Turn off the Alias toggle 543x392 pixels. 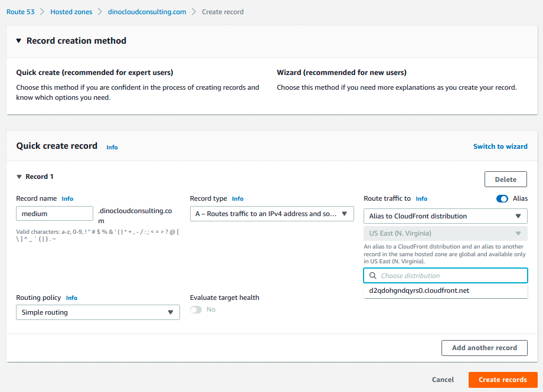pyautogui.click(x=502, y=199)
